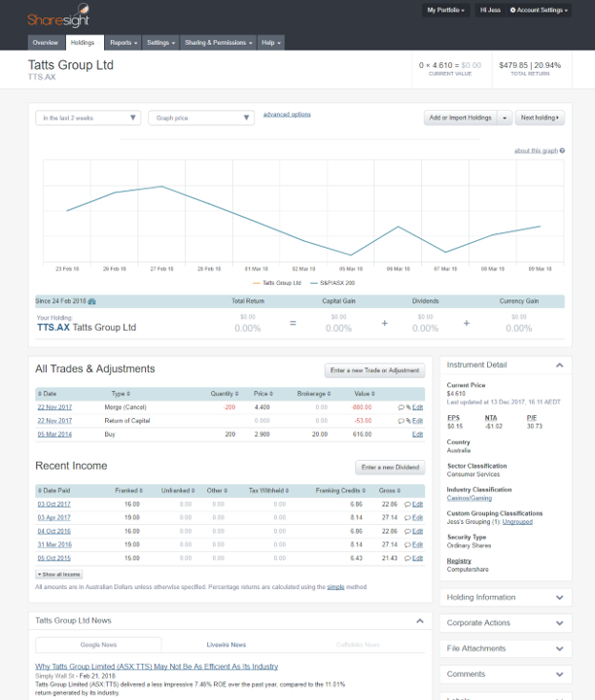Image resolution: width=595 pixels, height=700 pixels.
Task: Sort trades by Brokerage column
Action: pyautogui.click(x=314, y=394)
